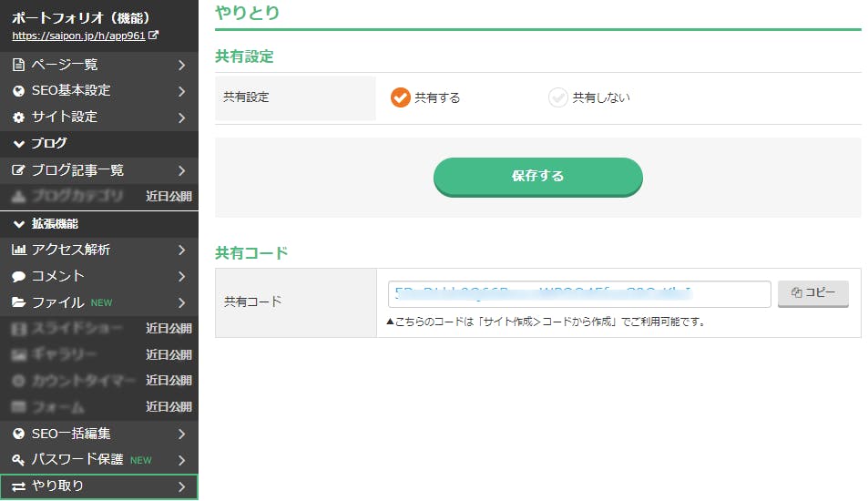Viewport: 868px width, 501px height.
Task: Click inside the 共有コード text field
Action: coord(579,293)
